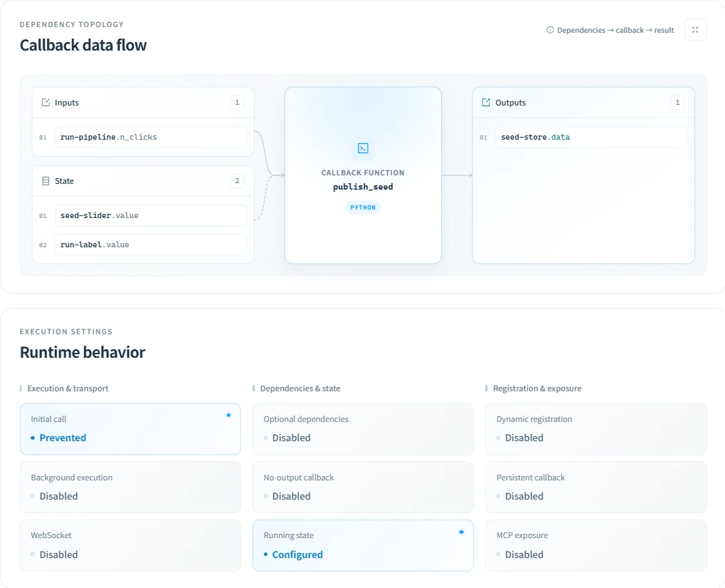Screen dimensions: 725x588
Task: Click the Inputs panel header icon
Action: click(x=46, y=102)
